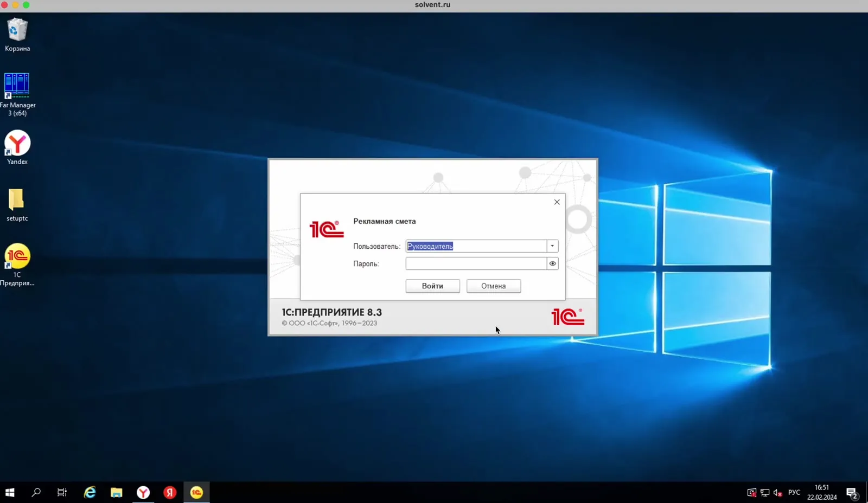The width and height of the screenshot is (868, 503).
Task: Click the Пользователь field with Руководитель
Action: (x=476, y=246)
